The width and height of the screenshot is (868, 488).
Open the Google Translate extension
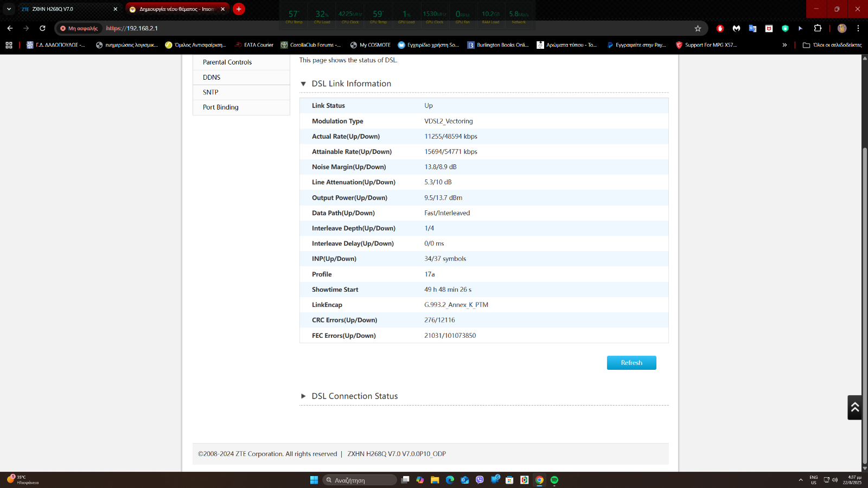click(x=752, y=28)
